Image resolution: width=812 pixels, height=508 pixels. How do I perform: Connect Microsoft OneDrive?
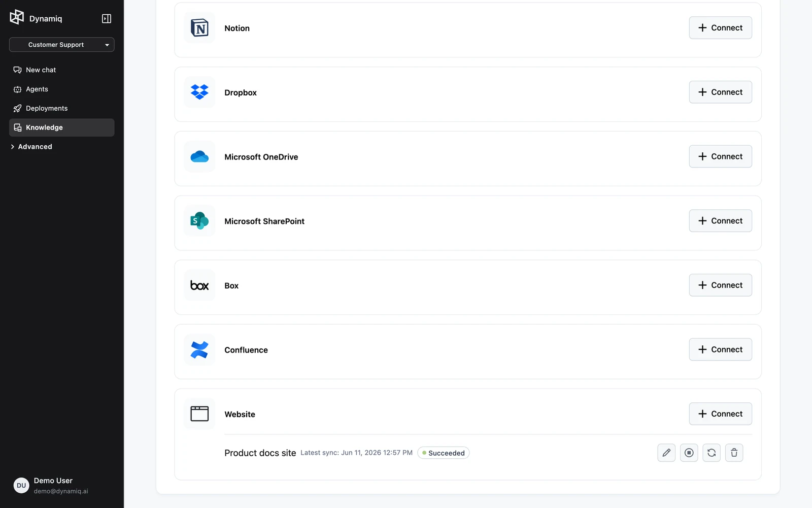point(720,156)
